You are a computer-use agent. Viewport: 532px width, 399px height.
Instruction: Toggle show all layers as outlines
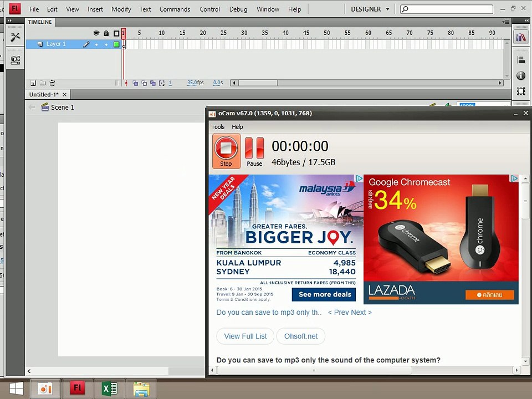(x=116, y=33)
